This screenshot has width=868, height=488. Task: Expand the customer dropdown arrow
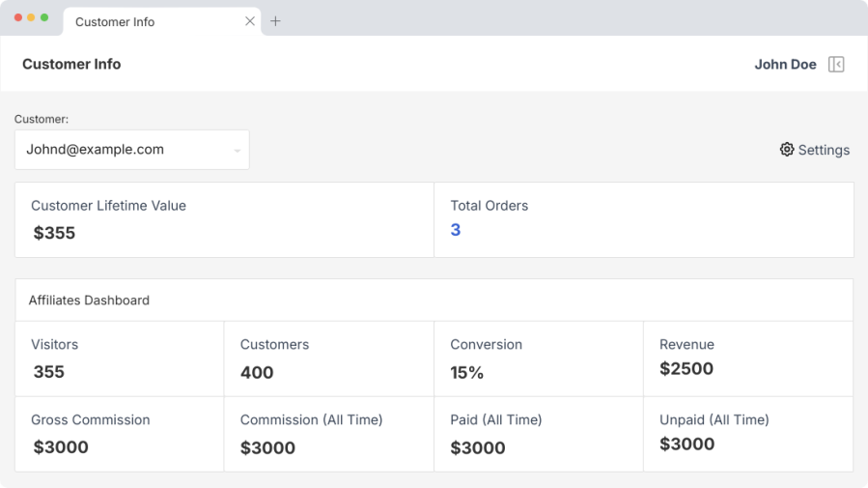(x=237, y=151)
